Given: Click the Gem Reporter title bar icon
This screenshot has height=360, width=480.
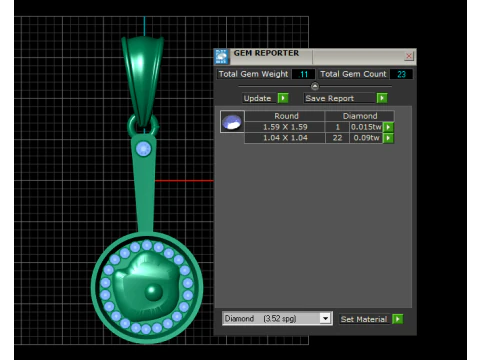Looking at the screenshot, I should tap(221, 56).
